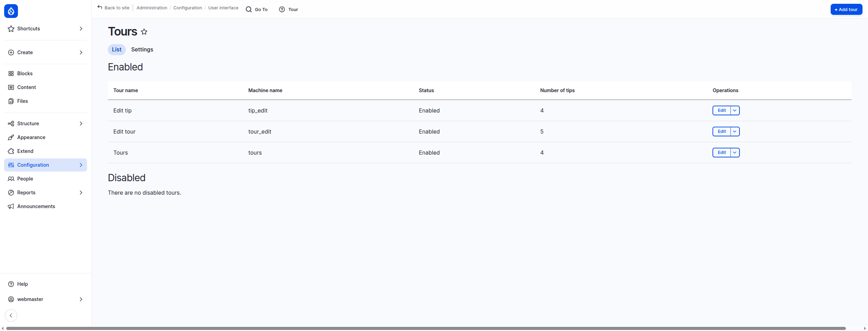Click the Files document icon
868x331 pixels.
[x=11, y=101]
